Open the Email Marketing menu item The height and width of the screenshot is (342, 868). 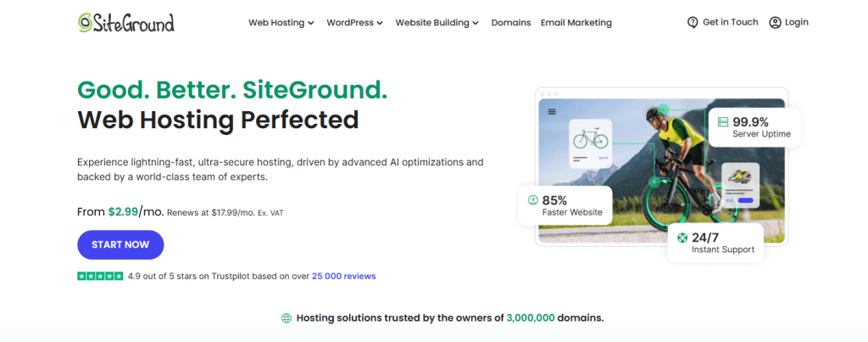pos(576,23)
